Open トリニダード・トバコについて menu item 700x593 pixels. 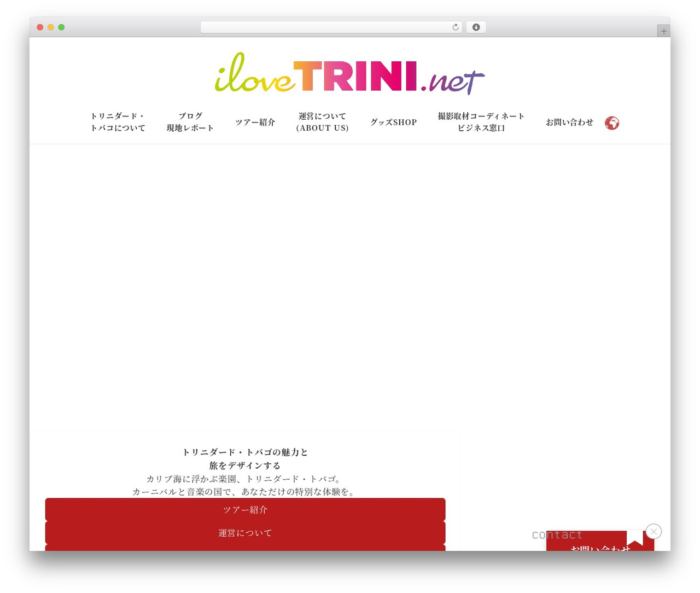coord(118,122)
